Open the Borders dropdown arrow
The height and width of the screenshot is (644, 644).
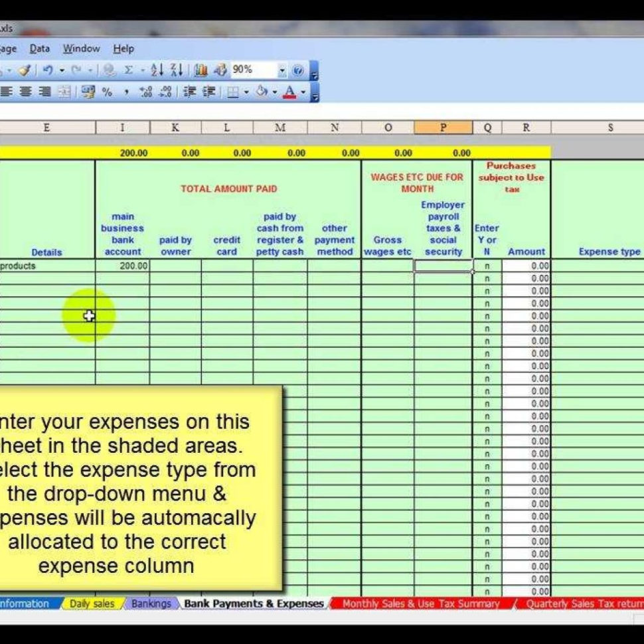coord(246,91)
